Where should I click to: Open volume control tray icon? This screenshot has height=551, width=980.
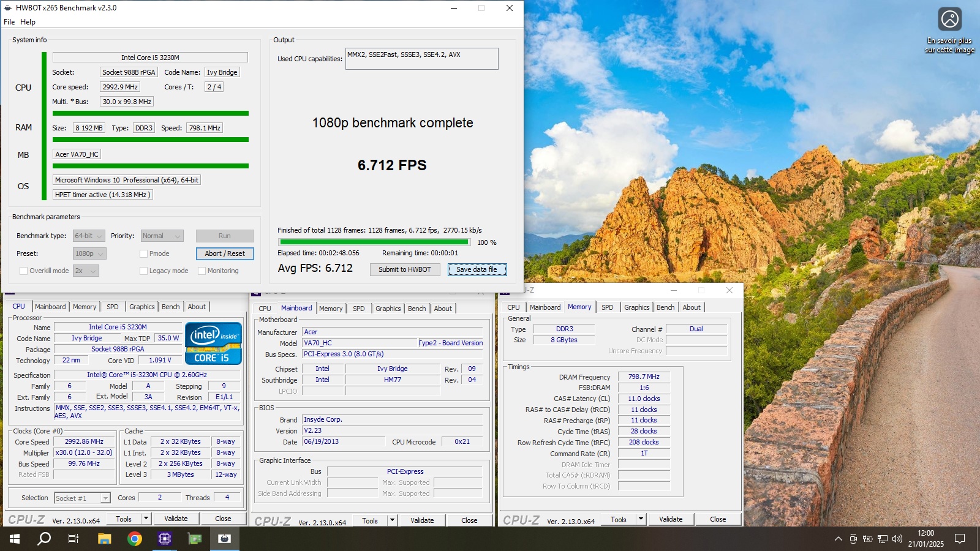(897, 539)
